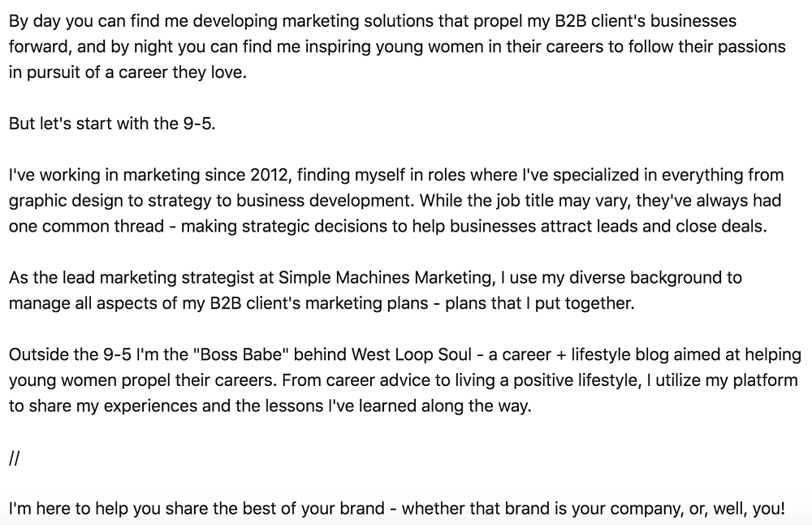Click the sentence beginning "I'm here to help"
Screen dimensions: 812x525
coord(397,509)
